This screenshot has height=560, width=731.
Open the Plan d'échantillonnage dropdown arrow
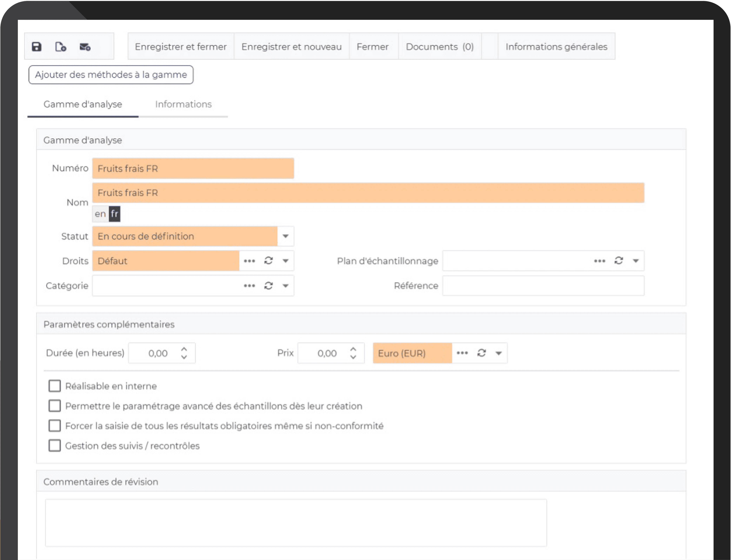point(636,261)
